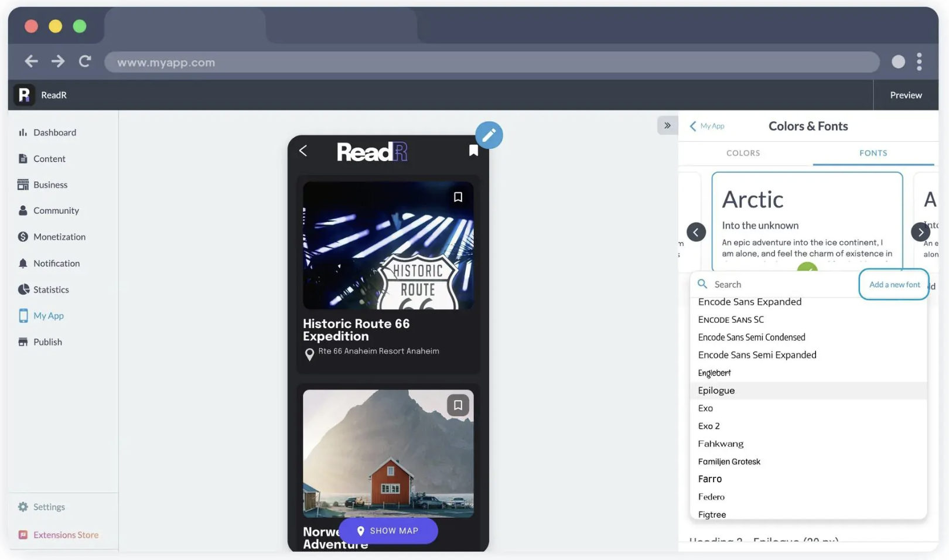
Task: Show previous font theme card
Action: 696,232
